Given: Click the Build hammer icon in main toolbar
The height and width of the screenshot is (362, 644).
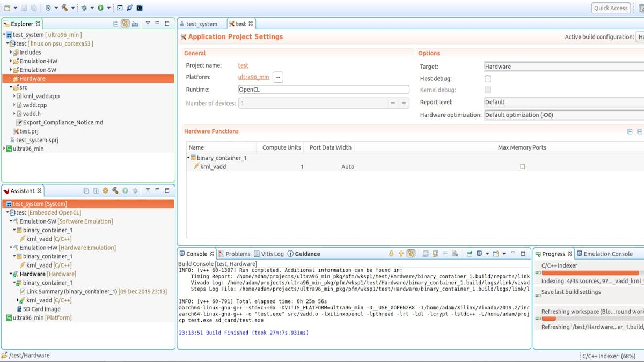Looking at the screenshot, I should click(x=64, y=8).
